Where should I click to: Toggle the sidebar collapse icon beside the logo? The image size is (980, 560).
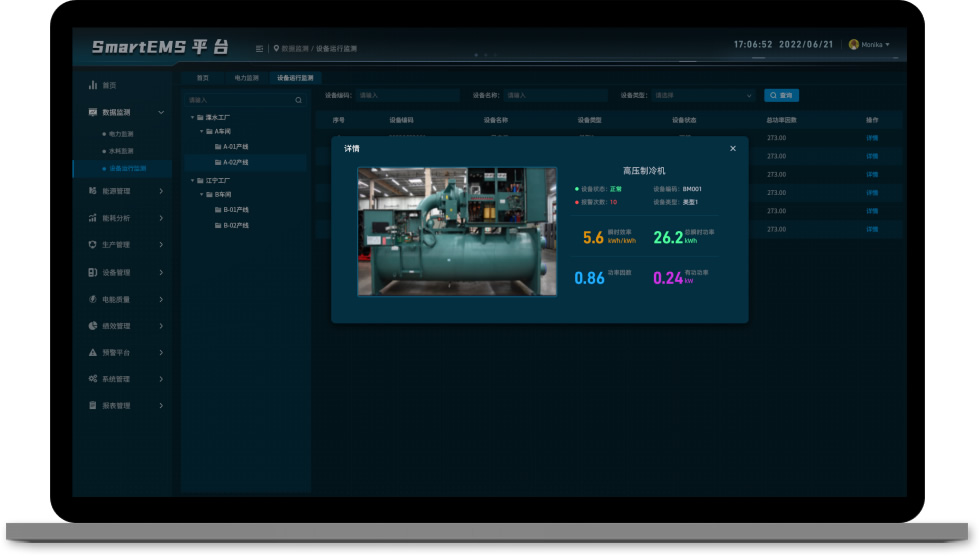[x=260, y=48]
